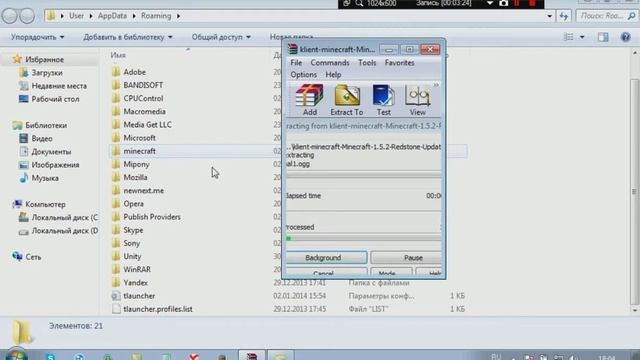
Task: Click the Background button in extraction dialog
Action: (326, 258)
